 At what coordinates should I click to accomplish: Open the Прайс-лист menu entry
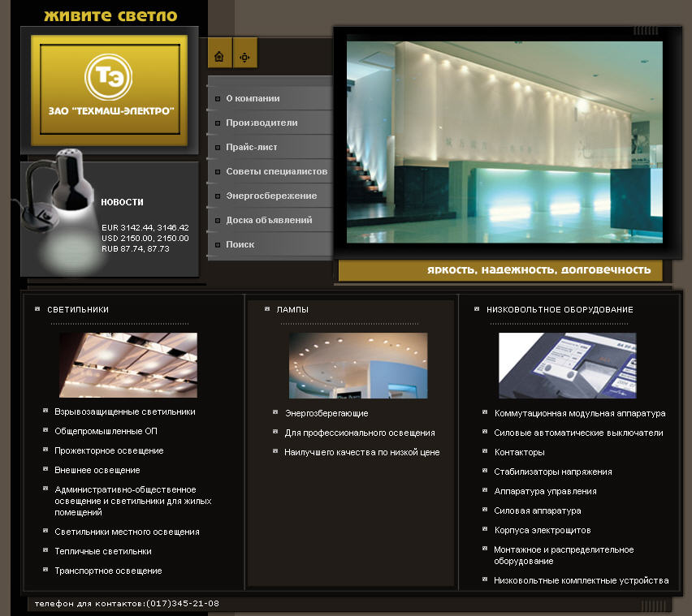click(252, 147)
